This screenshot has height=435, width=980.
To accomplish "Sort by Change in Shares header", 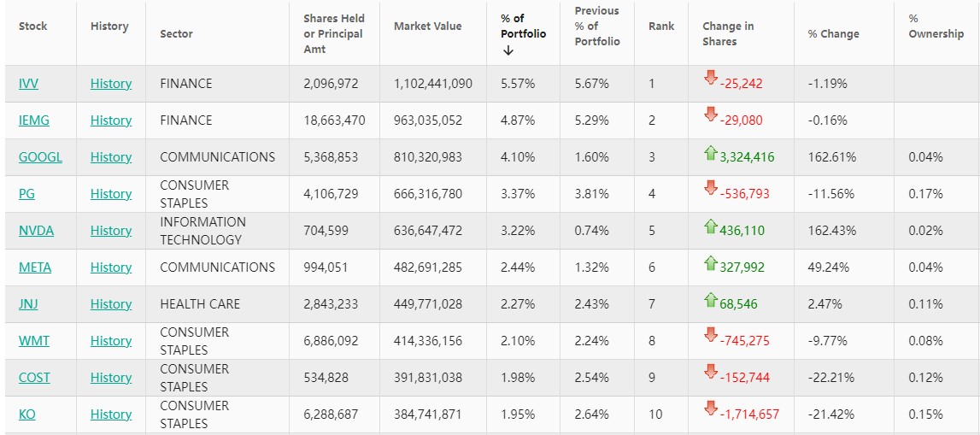I will 728,33.
